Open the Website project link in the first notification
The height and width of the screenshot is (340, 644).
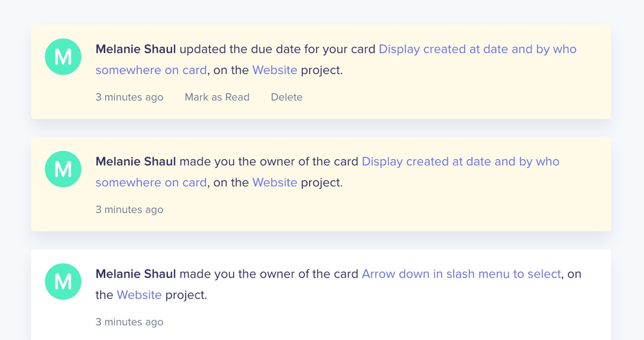click(x=274, y=70)
